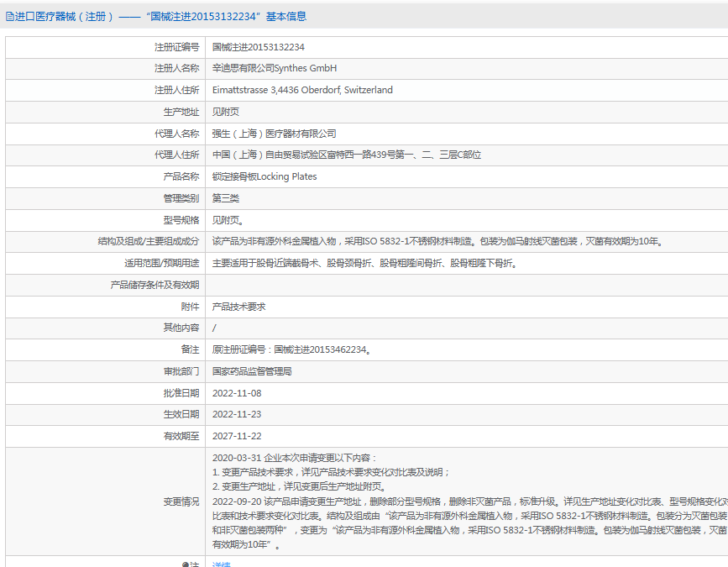Click the 产品储存条件及有效期 label cell
The height and width of the screenshot is (567, 728).
[x=106, y=285]
